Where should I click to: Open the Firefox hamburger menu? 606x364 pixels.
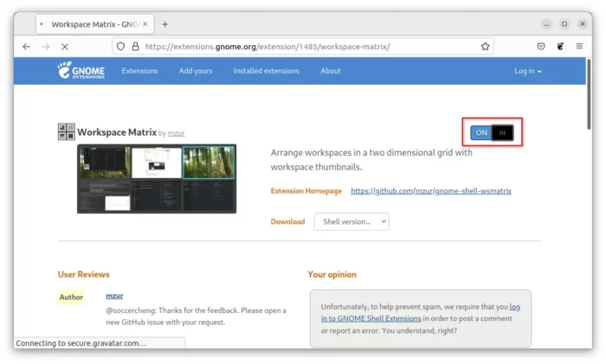579,47
